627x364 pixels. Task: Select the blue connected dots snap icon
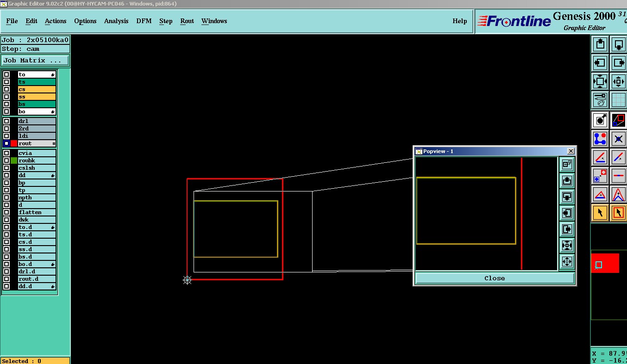(600, 139)
